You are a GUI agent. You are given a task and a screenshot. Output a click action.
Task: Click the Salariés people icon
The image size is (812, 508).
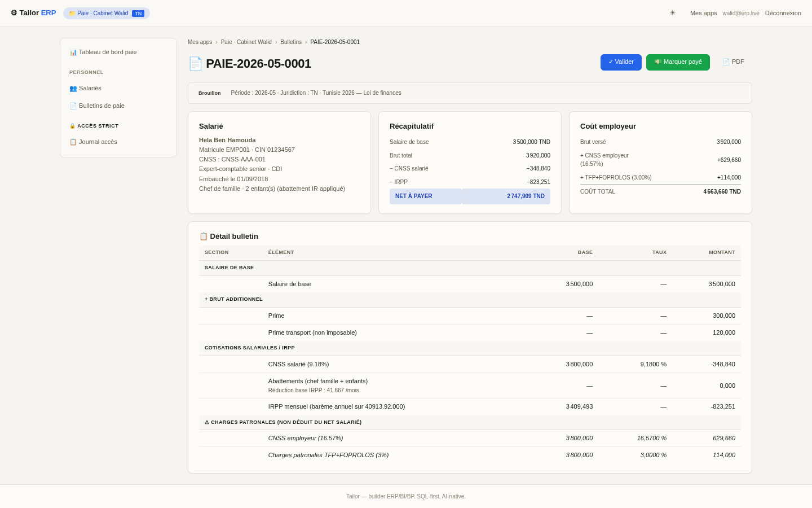click(73, 88)
